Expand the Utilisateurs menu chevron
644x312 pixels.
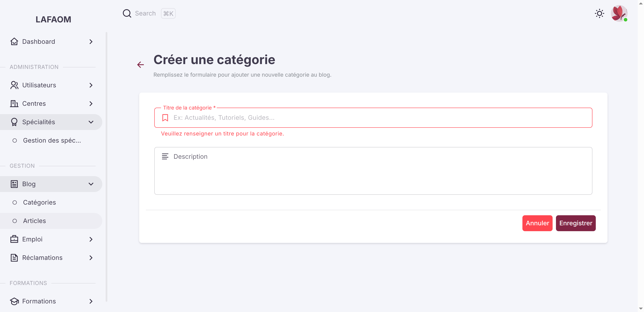coord(91,85)
